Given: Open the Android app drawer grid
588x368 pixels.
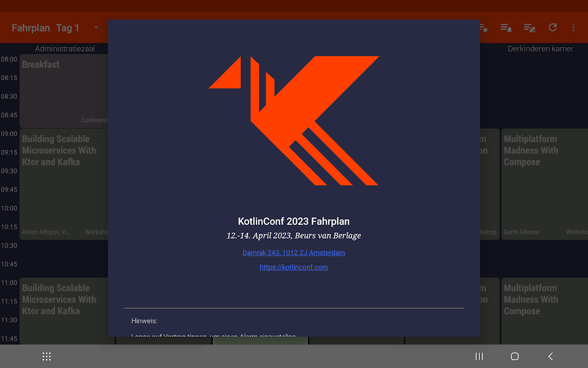Looking at the screenshot, I should click(46, 356).
